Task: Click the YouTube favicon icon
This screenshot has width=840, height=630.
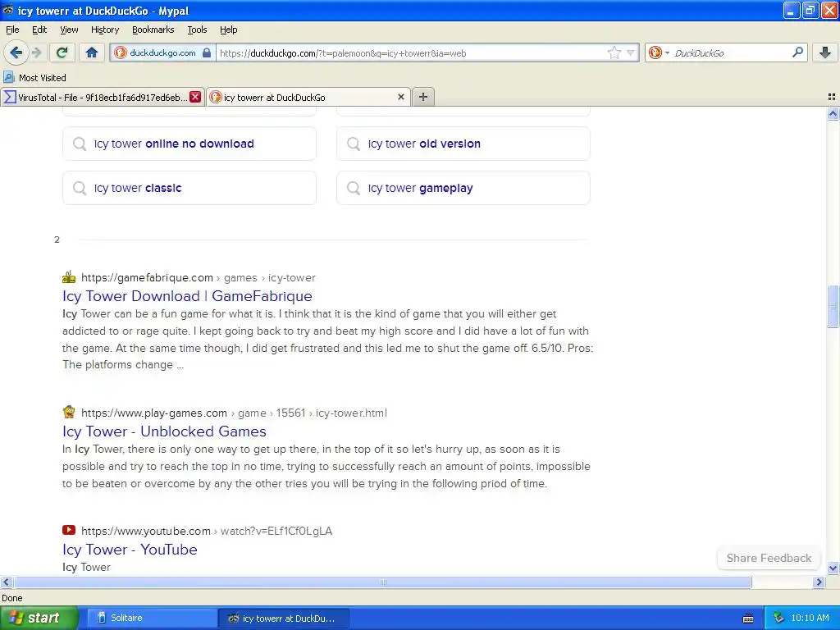Action: 69,531
